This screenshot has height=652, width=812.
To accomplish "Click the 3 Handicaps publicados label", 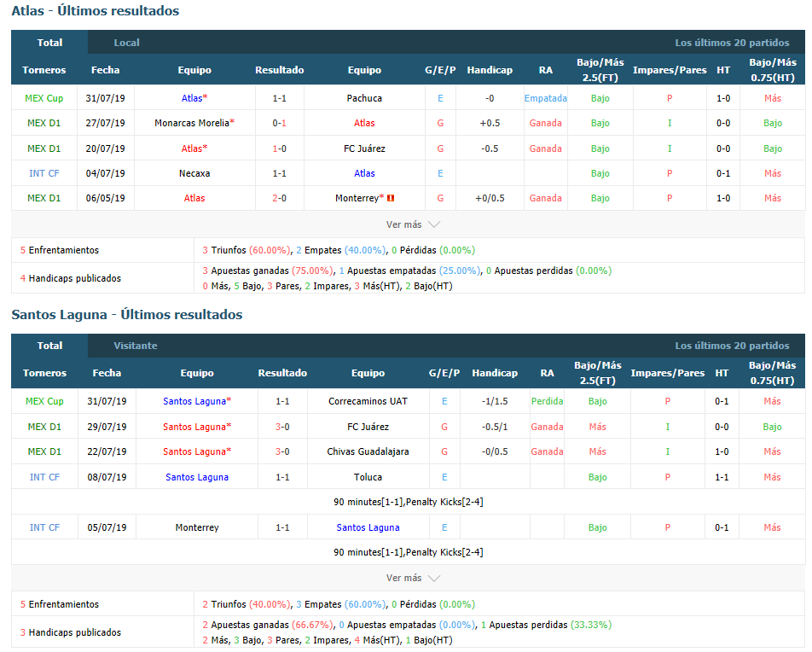I will (71, 632).
